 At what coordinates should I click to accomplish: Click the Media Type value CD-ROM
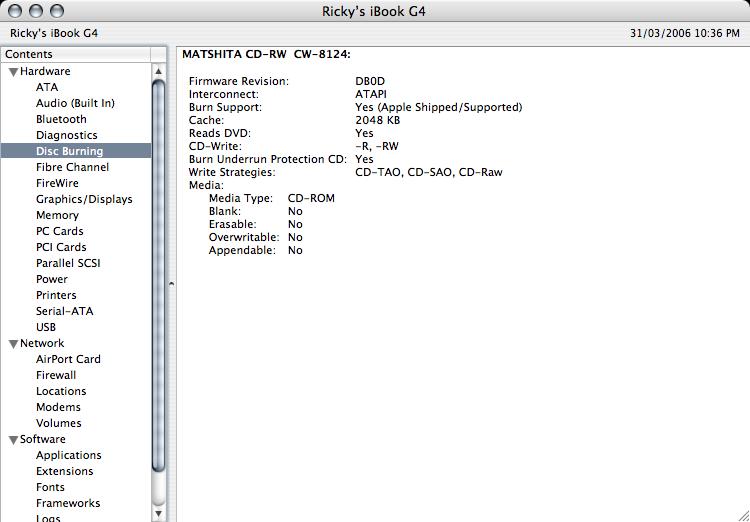(311, 198)
